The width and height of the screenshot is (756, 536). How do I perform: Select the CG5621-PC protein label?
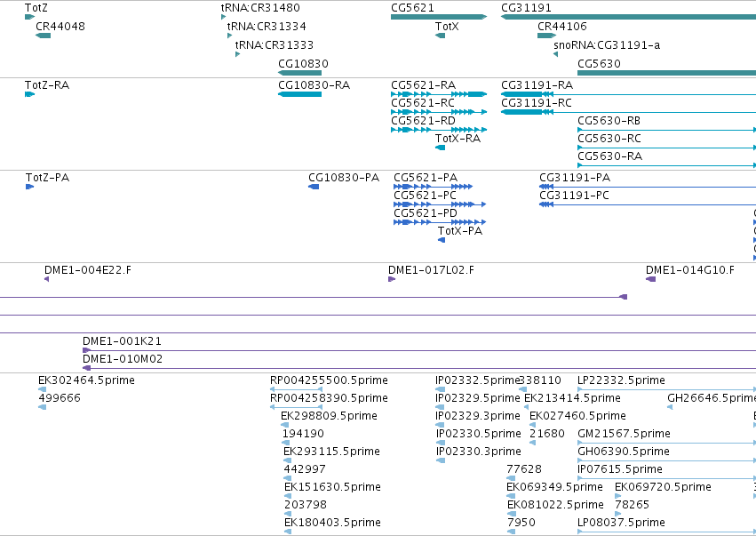[426, 196]
